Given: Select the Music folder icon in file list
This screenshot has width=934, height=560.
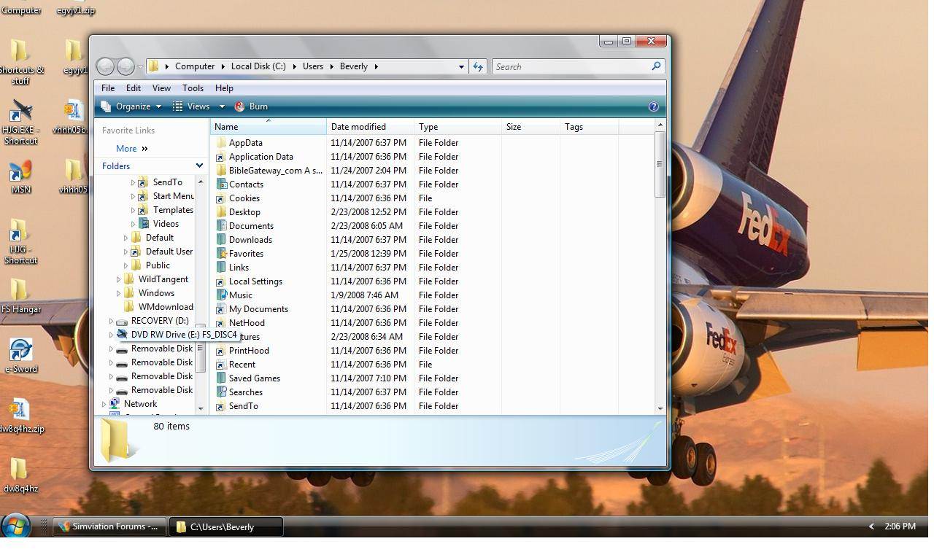Looking at the screenshot, I should (x=222, y=295).
